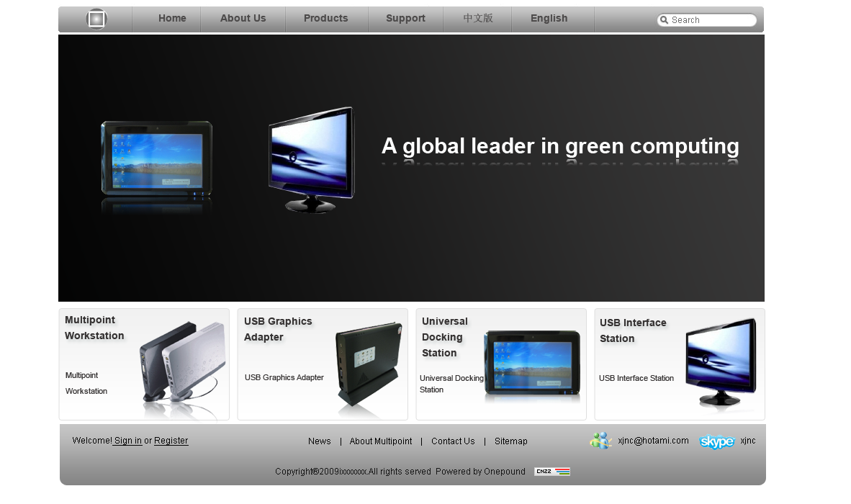
Task: Click the Universal Docking Station tablet image
Action: [x=532, y=364]
